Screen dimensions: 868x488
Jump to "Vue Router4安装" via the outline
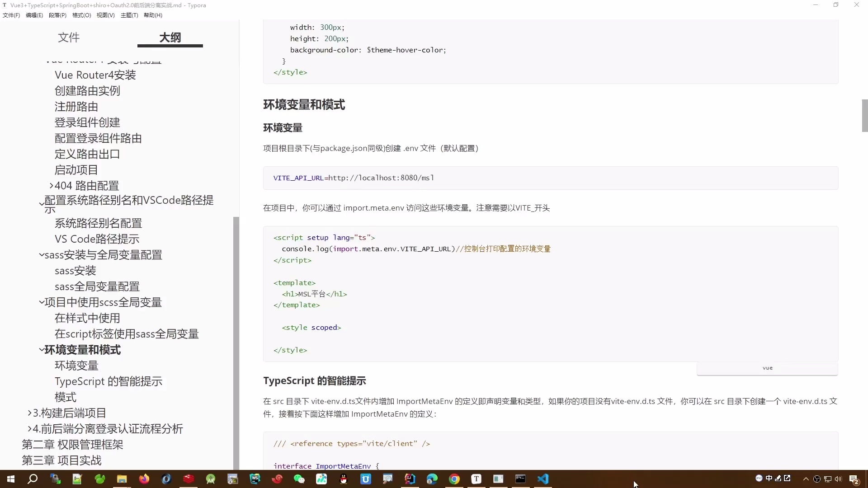94,75
